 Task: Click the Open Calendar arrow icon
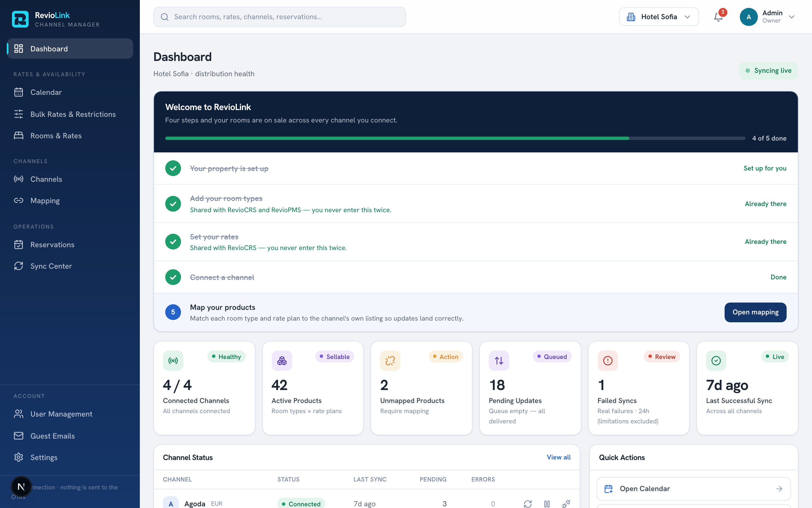point(779,489)
